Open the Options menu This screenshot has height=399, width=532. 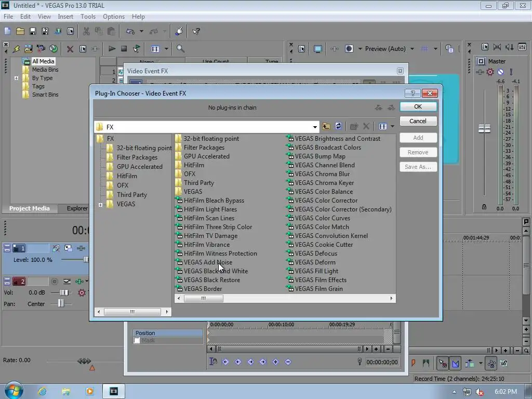tap(114, 16)
